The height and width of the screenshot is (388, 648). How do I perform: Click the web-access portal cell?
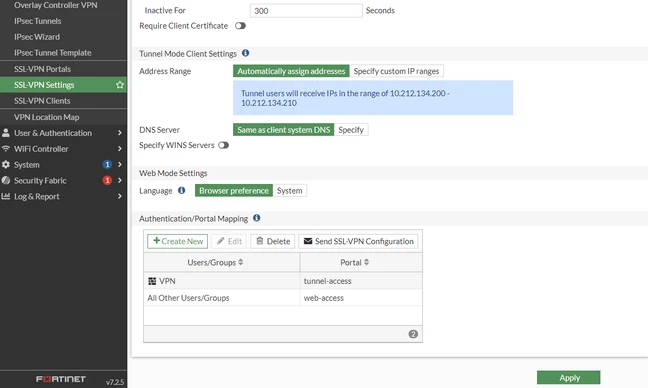361,298
